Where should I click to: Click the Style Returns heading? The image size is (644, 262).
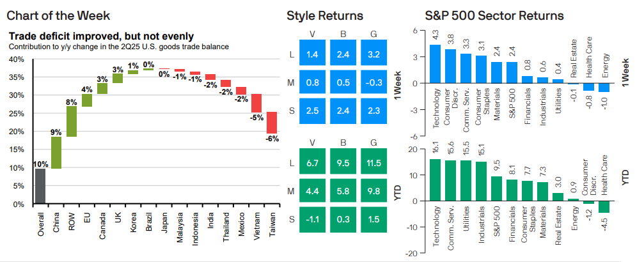coord(324,15)
